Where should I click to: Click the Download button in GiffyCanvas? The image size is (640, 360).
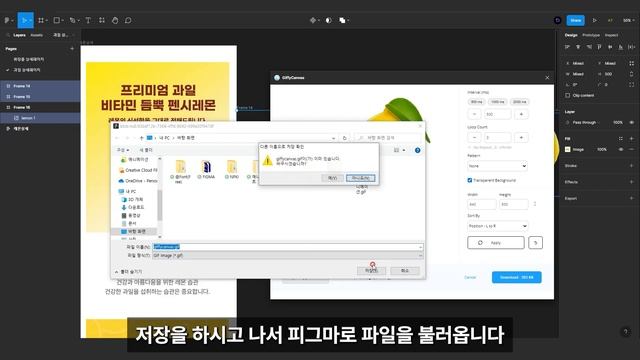point(516,277)
